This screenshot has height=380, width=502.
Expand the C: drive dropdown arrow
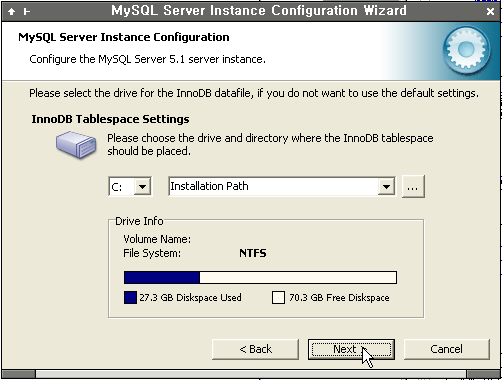[142, 186]
